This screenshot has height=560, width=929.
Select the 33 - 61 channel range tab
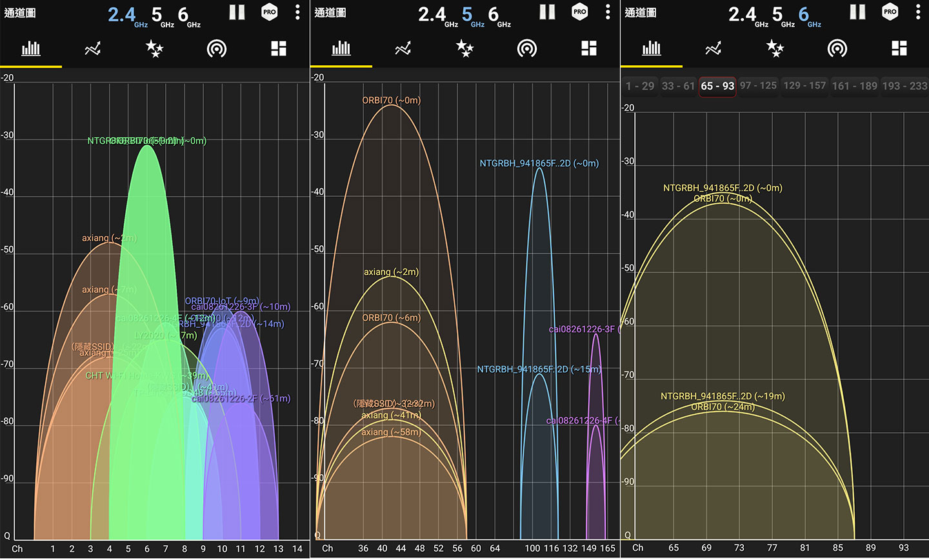679,86
